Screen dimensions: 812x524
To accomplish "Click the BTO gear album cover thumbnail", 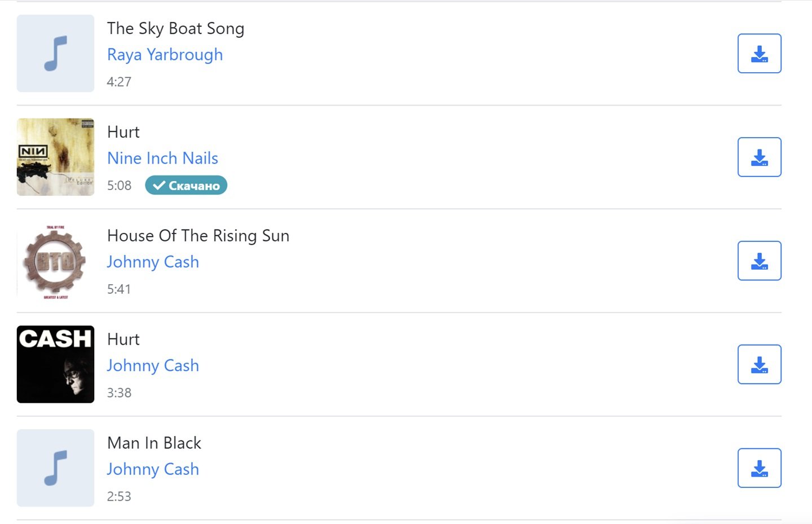I will coord(55,261).
